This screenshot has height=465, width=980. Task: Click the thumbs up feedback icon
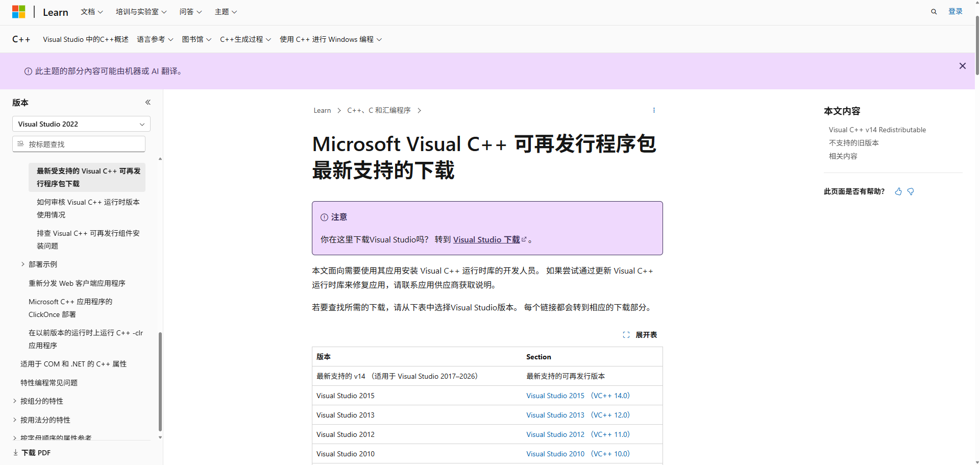coord(898,191)
